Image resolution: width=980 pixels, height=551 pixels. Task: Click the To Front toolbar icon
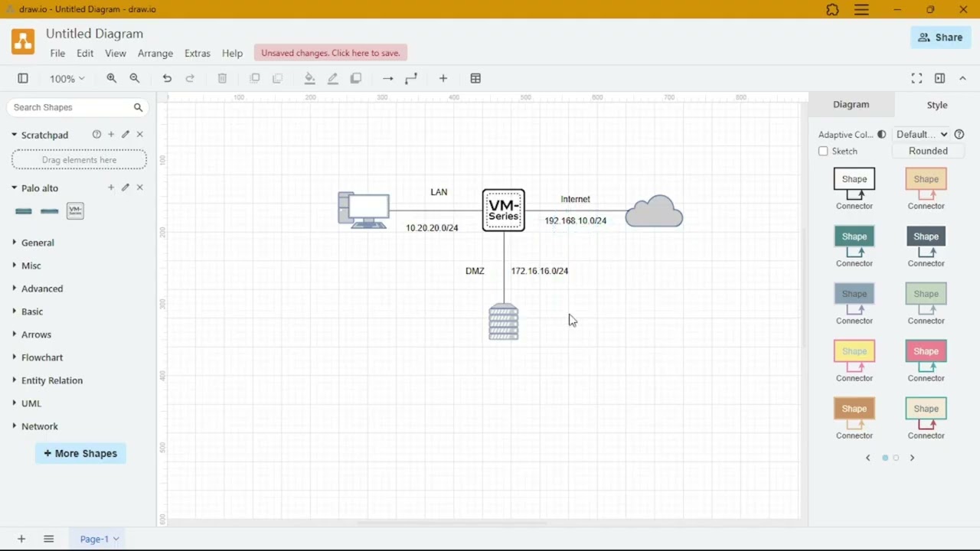(255, 78)
